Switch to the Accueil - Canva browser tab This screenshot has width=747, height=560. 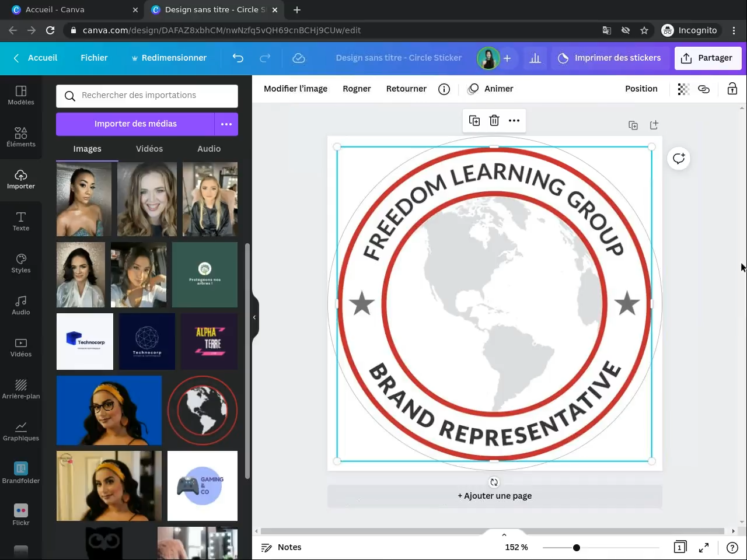pyautogui.click(x=76, y=10)
